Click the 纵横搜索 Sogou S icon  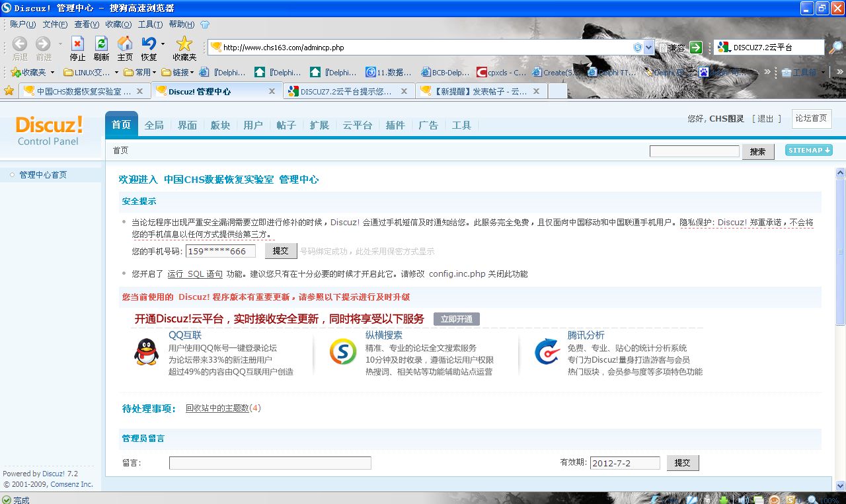coord(342,351)
